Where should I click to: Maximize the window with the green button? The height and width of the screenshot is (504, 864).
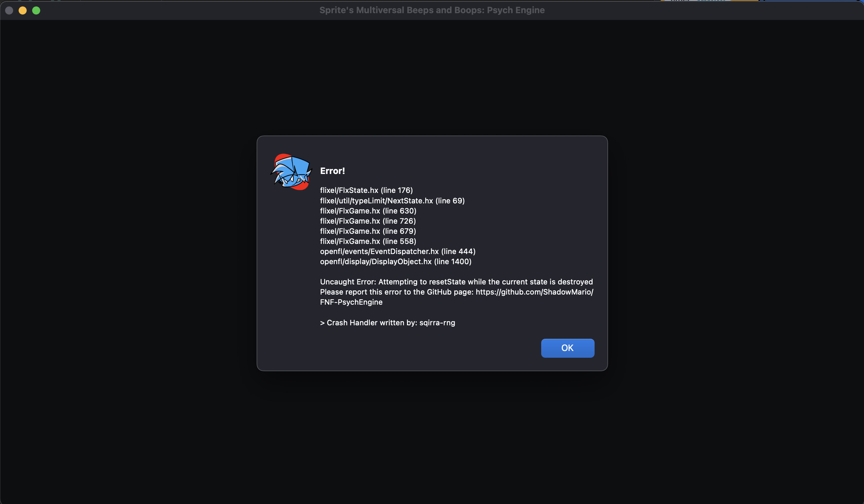36,10
